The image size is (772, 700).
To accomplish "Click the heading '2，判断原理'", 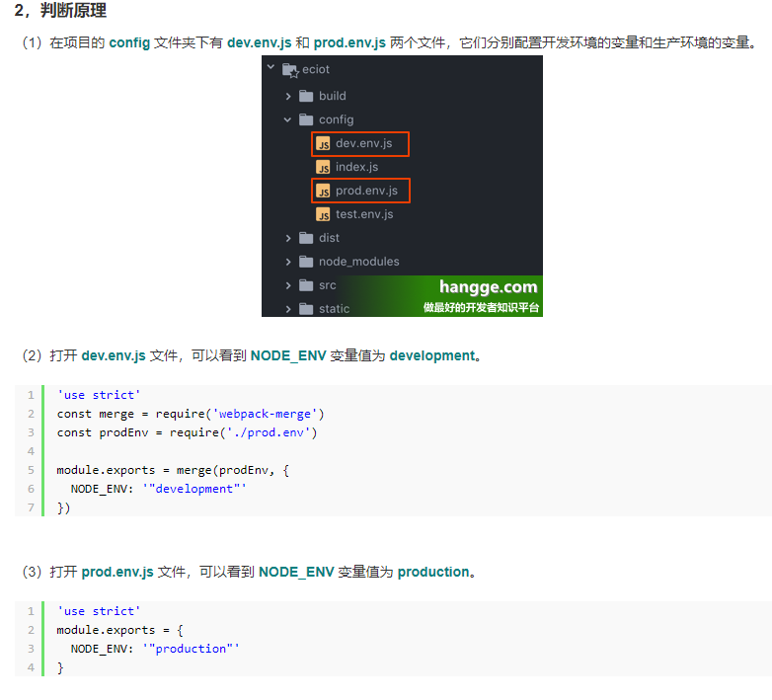I will (60, 10).
